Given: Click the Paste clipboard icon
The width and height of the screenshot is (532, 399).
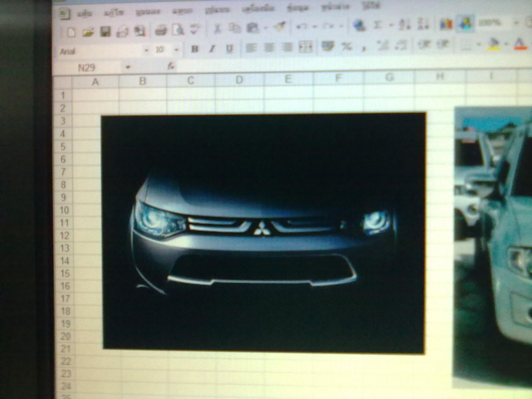Looking at the screenshot, I should (253, 27).
